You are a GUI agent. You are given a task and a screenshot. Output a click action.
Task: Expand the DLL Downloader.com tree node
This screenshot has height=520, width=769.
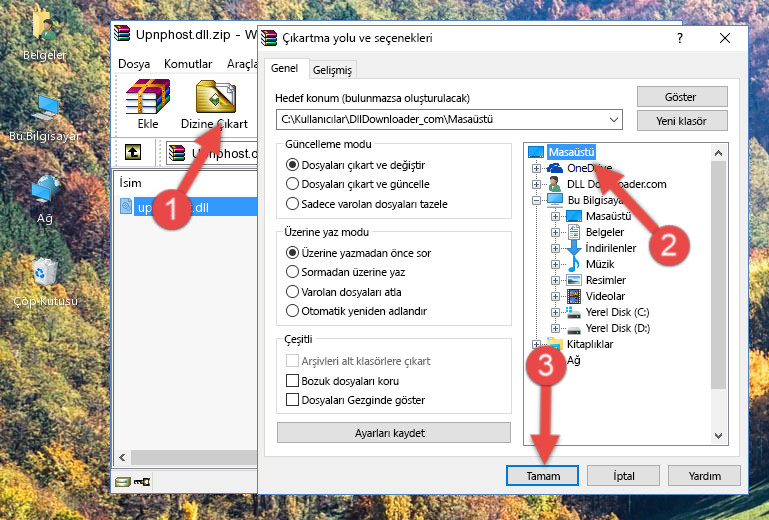[536, 184]
